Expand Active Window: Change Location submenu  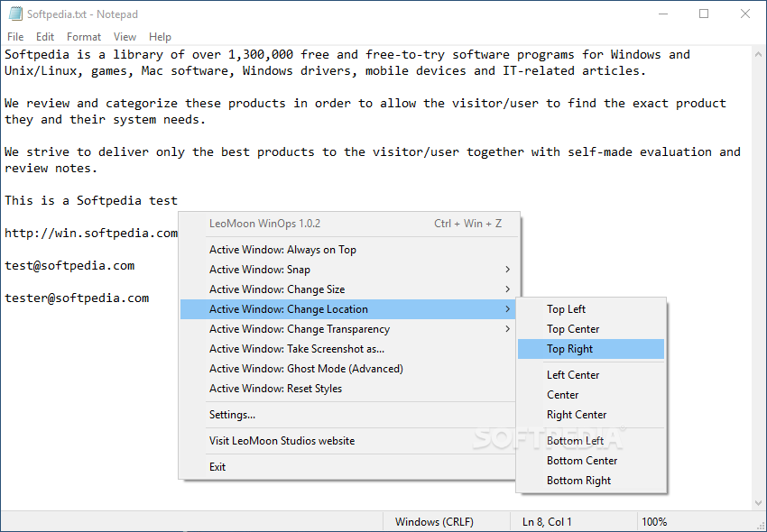tap(347, 309)
